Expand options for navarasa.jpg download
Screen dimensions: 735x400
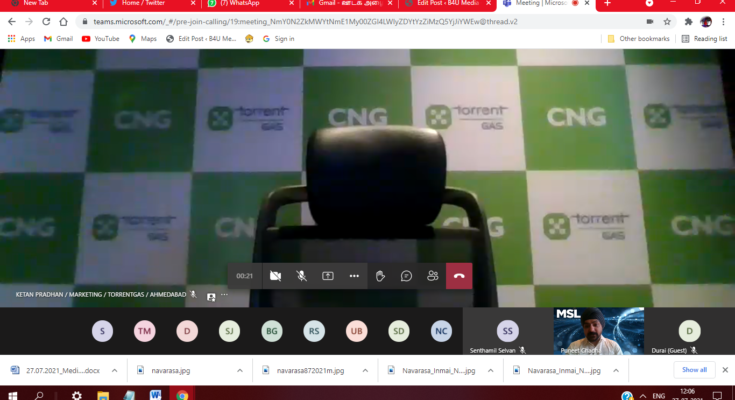coord(240,370)
